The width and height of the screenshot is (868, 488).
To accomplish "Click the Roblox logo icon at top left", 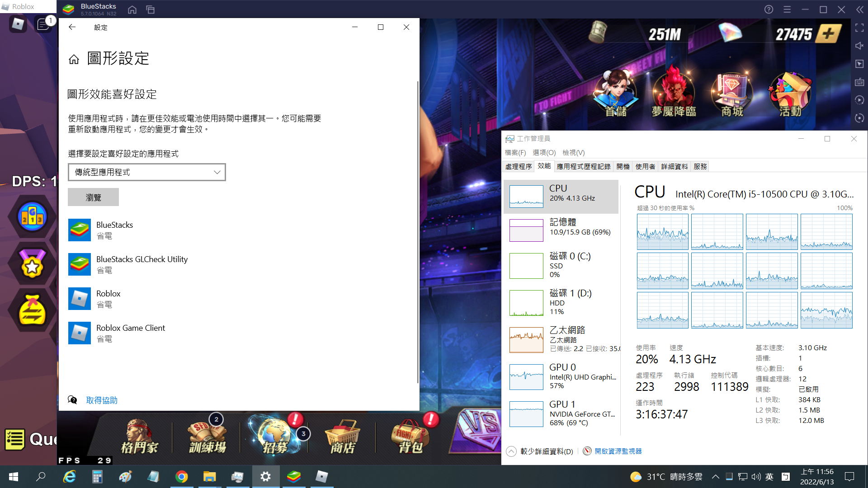I will coord(18,24).
